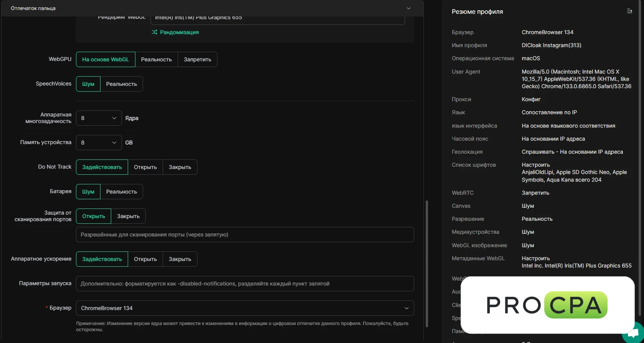The image size is (644, 343).
Task: Click the ChromeBrowser 134 summary value
Action: click(x=547, y=32)
